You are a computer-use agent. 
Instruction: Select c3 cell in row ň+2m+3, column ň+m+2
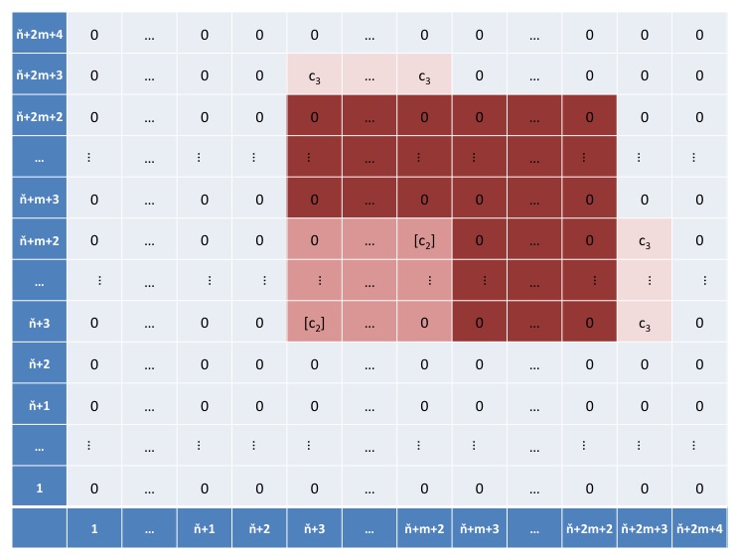coord(424,75)
